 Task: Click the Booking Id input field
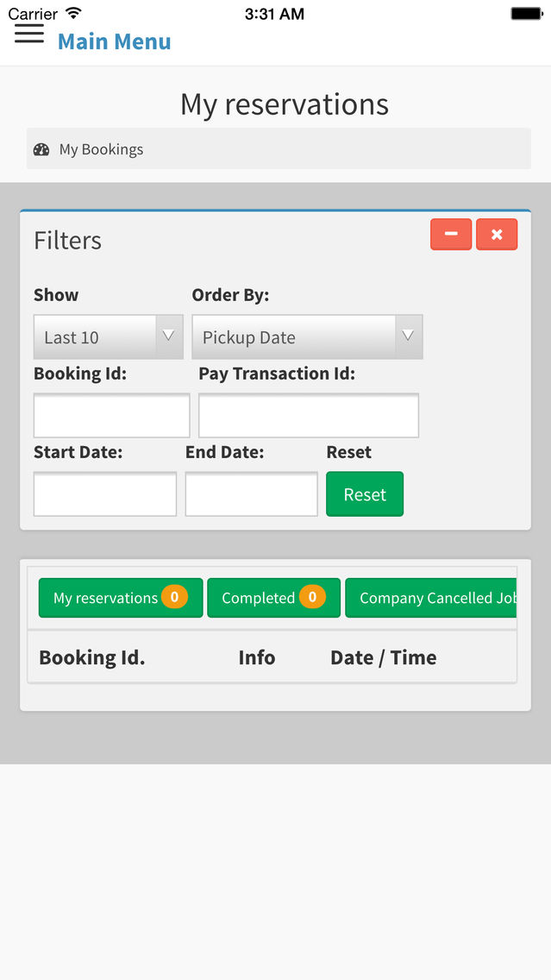click(x=111, y=415)
